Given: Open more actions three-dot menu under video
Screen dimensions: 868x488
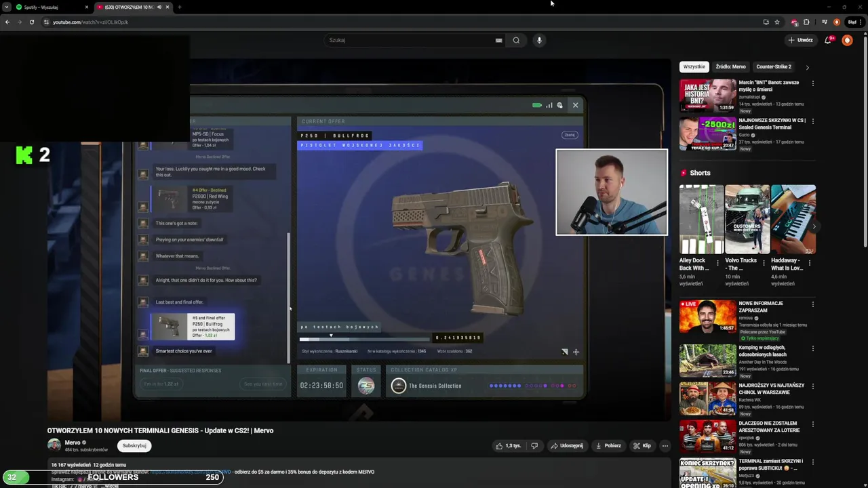Looking at the screenshot, I should pyautogui.click(x=665, y=445).
